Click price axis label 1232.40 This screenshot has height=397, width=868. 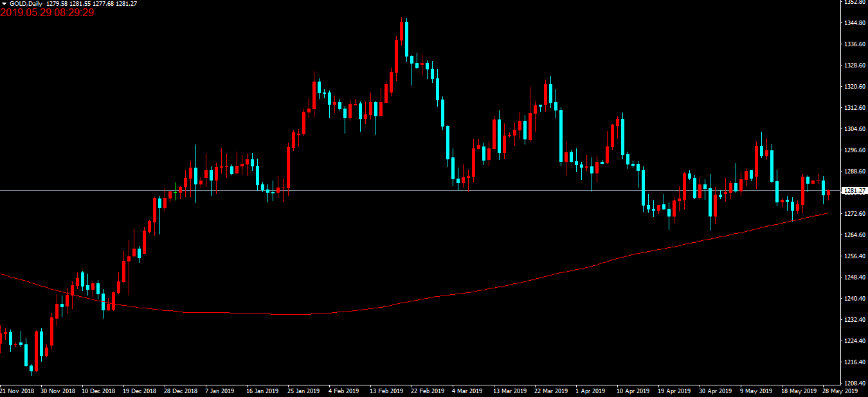tap(855, 320)
